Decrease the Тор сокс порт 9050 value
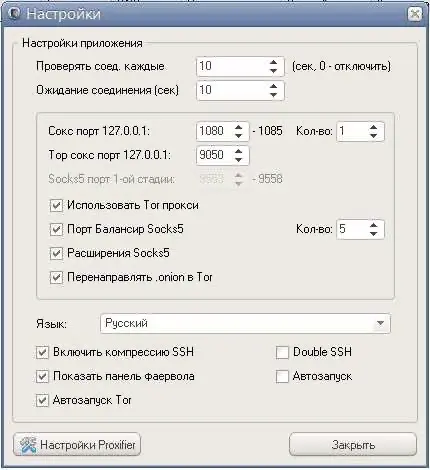Screen dimensions: 430x470 coord(238,160)
